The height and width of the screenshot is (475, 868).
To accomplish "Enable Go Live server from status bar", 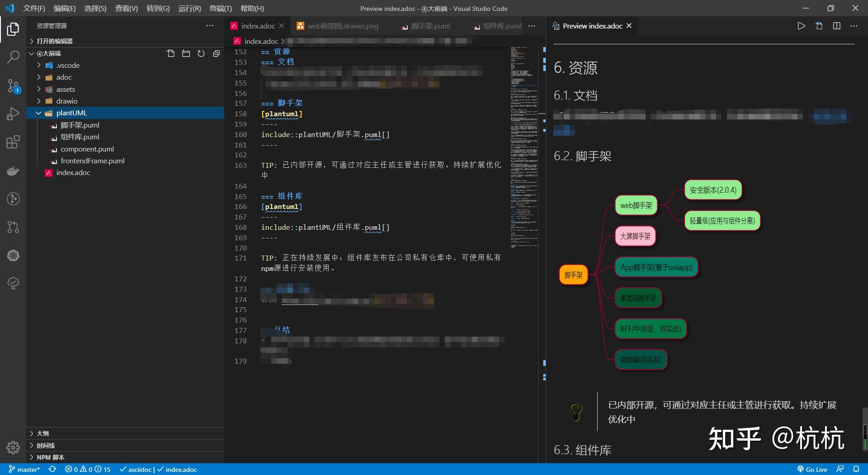I will 812,469.
